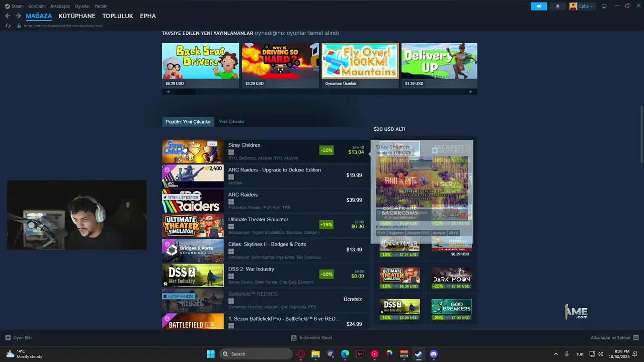
Task: Slide the recommended carousel right arrow
Action: [471, 92]
